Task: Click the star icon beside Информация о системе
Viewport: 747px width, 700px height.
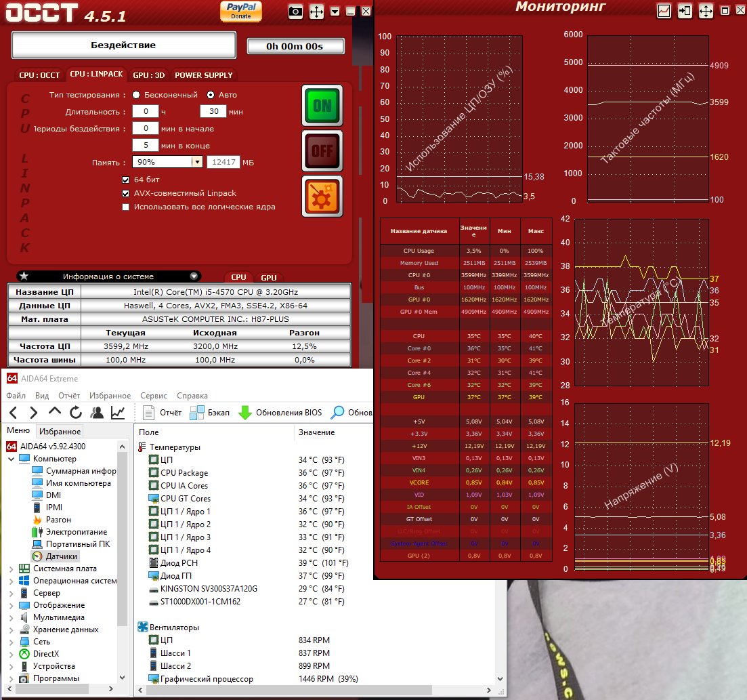Action: pyautogui.click(x=24, y=276)
